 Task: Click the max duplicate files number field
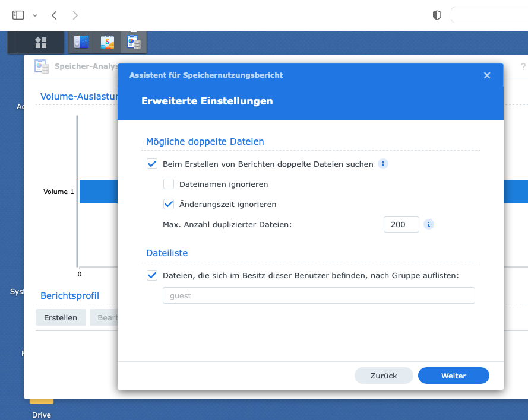[x=401, y=224]
